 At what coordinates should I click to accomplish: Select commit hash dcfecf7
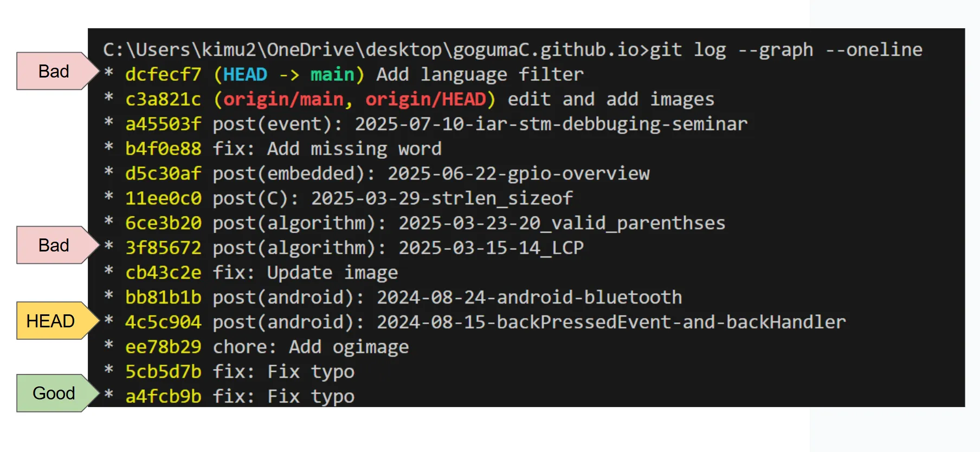(163, 74)
